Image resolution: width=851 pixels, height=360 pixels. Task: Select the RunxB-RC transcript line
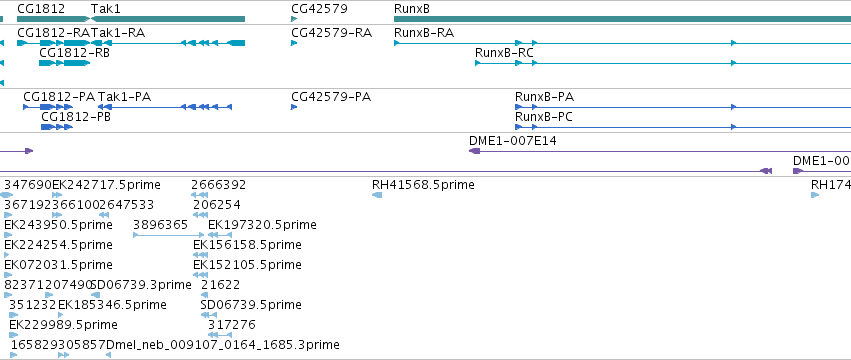click(663, 63)
